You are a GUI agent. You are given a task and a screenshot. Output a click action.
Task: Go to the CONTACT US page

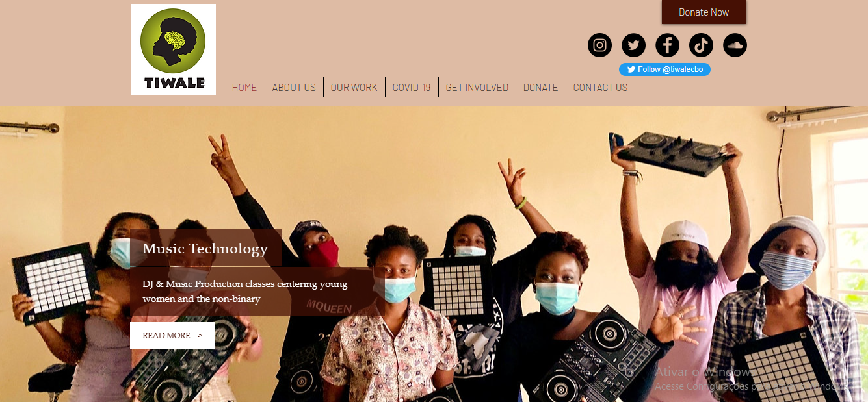(x=600, y=87)
